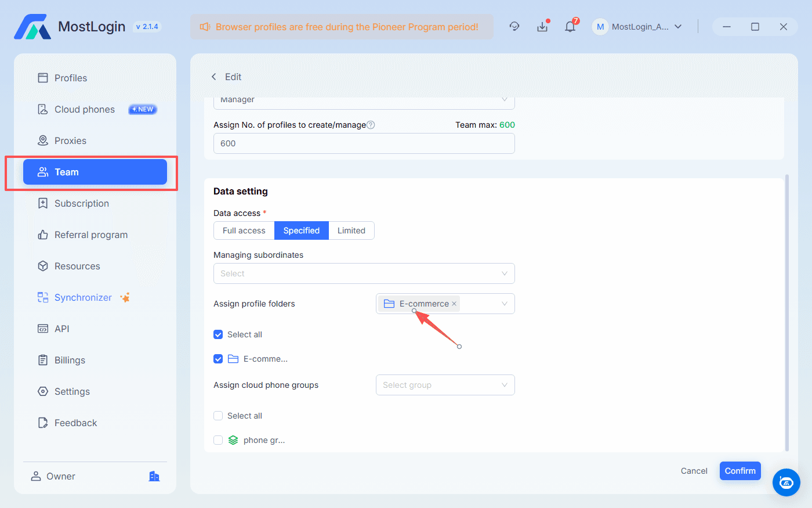Open the API section

coord(61,328)
